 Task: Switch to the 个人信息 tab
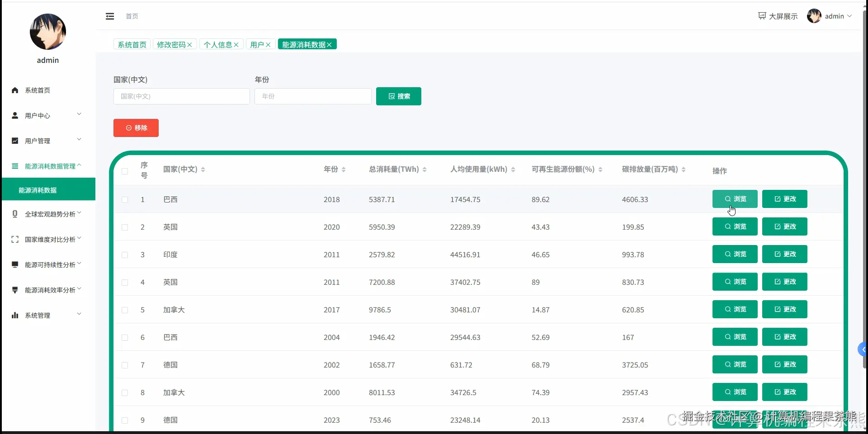click(x=218, y=44)
